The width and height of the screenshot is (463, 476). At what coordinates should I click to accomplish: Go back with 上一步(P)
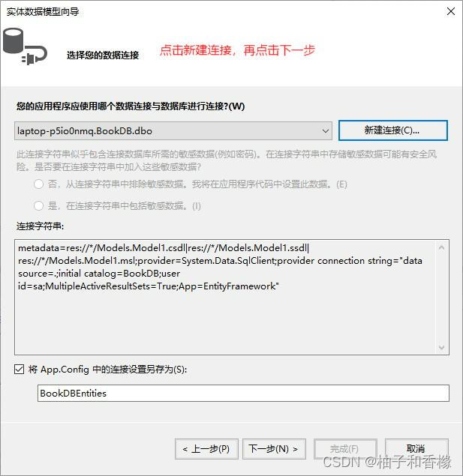pyautogui.click(x=206, y=449)
